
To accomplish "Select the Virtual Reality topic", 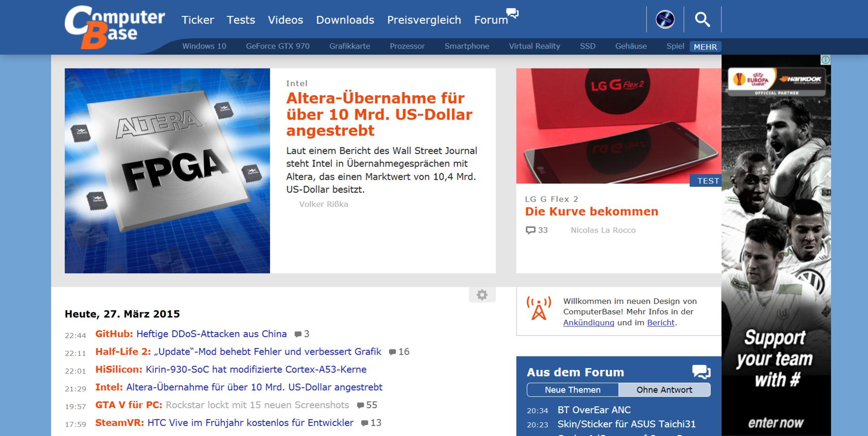I will coord(534,46).
